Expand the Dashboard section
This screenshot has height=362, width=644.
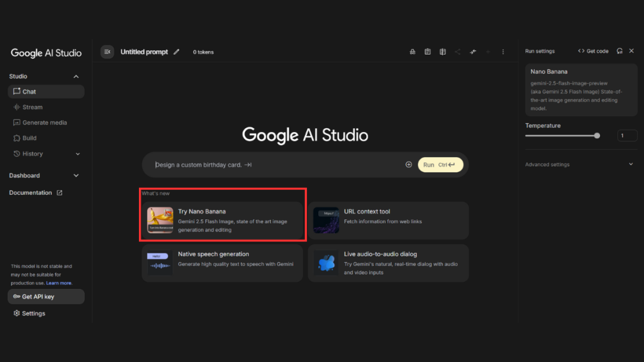pyautogui.click(x=76, y=176)
